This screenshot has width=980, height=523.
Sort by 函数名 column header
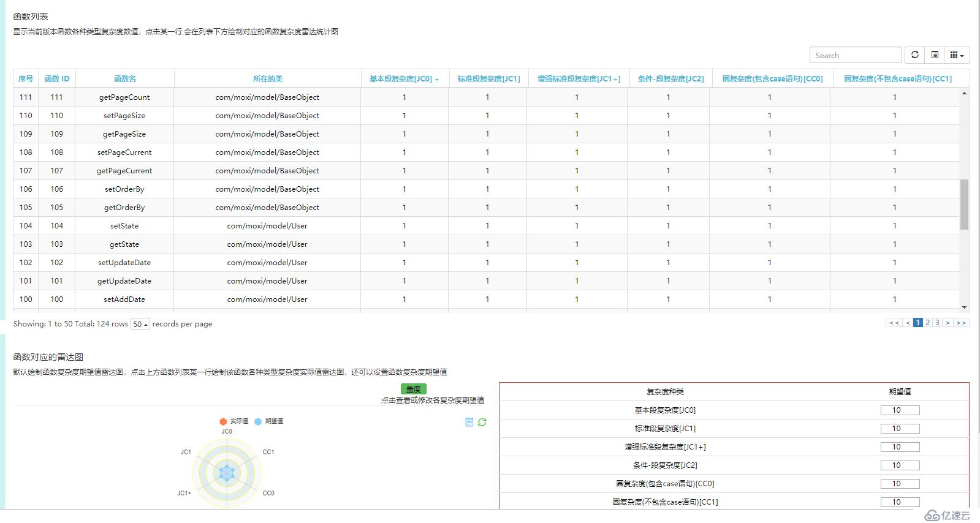[x=125, y=79]
